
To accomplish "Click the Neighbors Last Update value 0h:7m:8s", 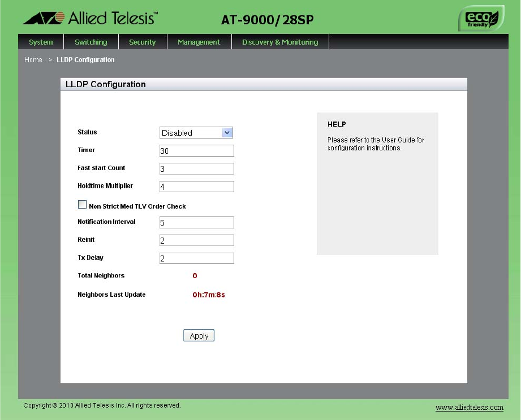I will click(209, 295).
